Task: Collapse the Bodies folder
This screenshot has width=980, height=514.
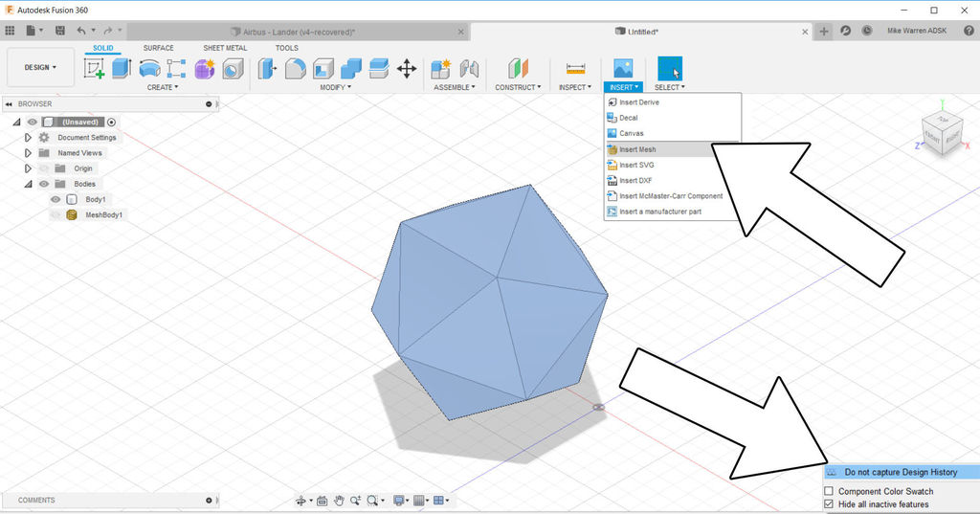Action: [28, 184]
